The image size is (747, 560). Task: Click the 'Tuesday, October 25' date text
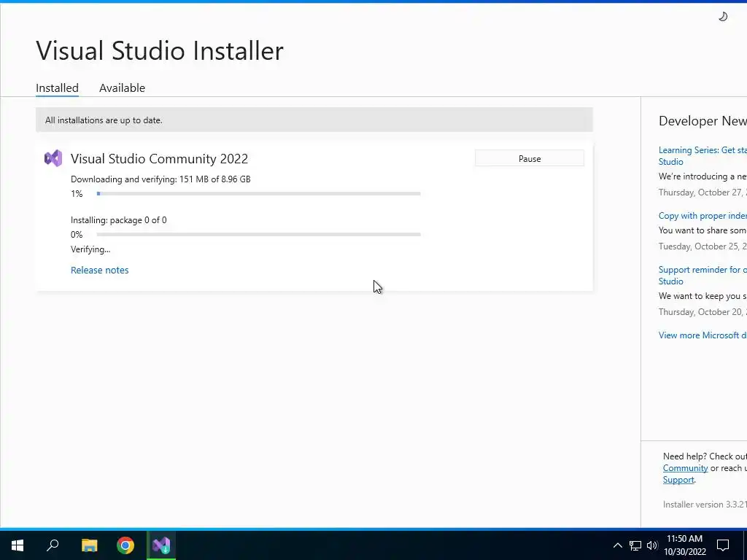click(703, 246)
